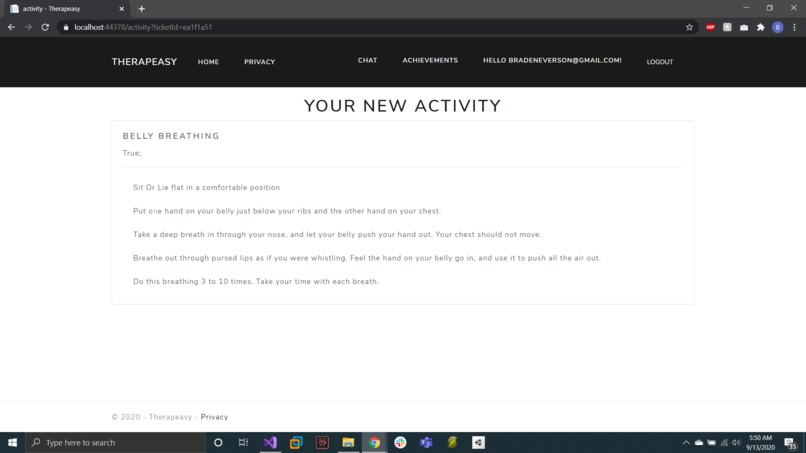The height and width of the screenshot is (453, 806).
Task: Open network Wi-Fi tray icon
Action: 724,443
